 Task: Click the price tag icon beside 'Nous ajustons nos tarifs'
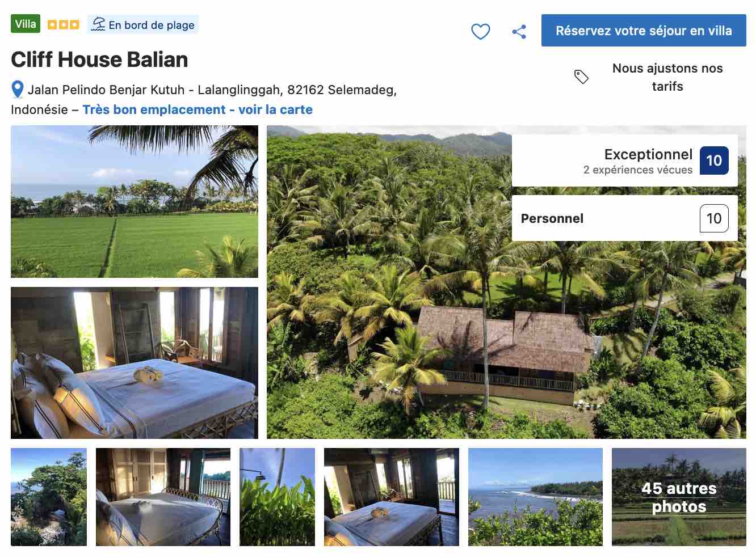(x=581, y=75)
